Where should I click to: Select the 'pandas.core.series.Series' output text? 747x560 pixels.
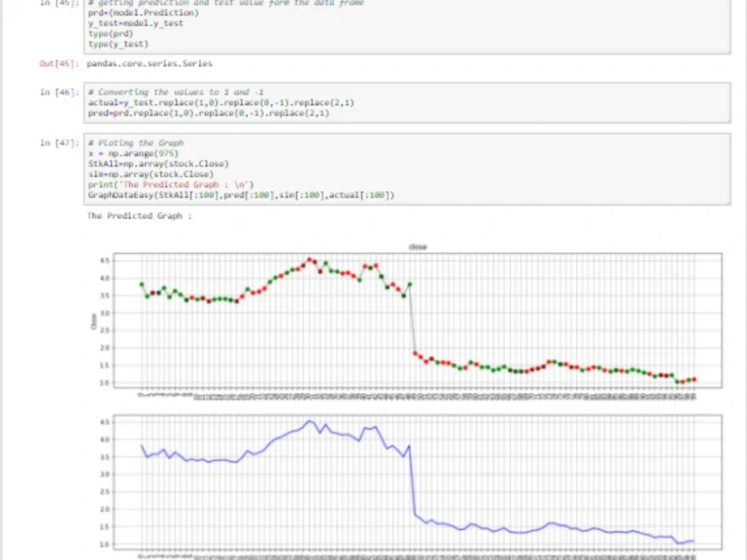point(149,63)
